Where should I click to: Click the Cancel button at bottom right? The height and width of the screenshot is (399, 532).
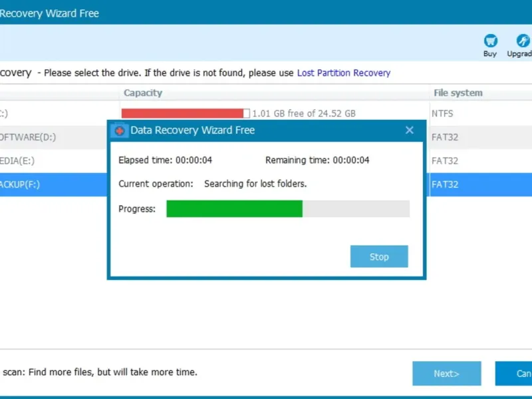513,373
